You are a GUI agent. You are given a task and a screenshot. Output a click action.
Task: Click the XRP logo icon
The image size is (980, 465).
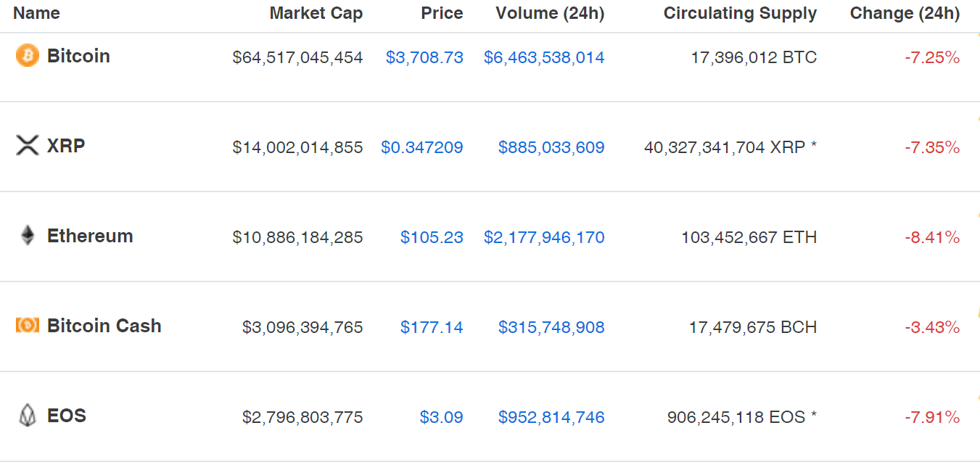point(27,146)
